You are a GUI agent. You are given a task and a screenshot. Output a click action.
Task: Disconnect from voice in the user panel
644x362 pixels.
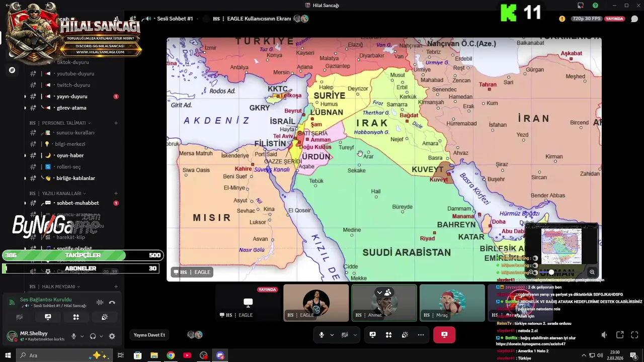[112, 302]
